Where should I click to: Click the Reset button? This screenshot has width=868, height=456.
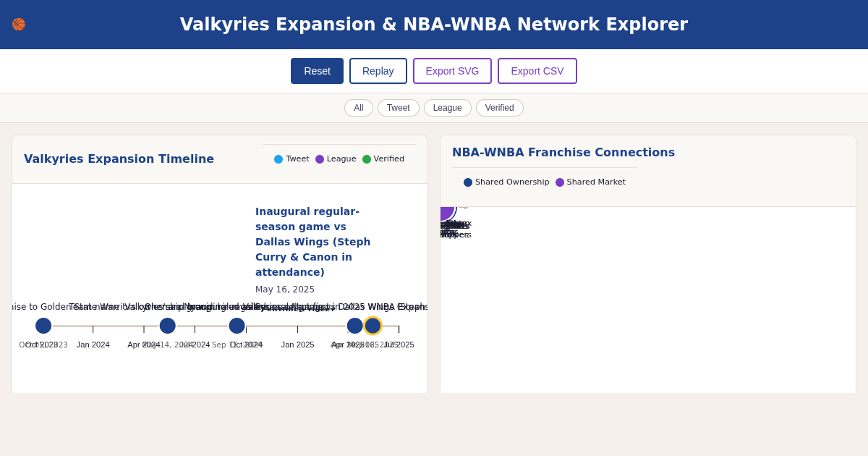[x=317, y=71]
